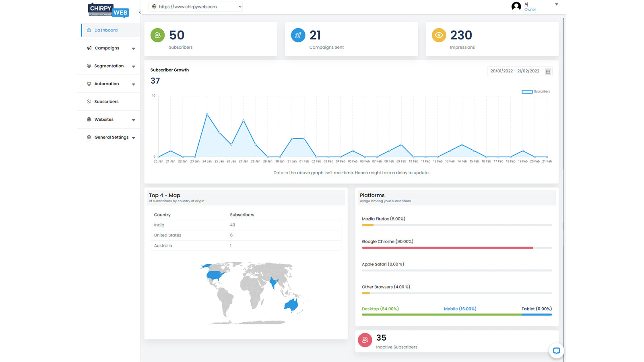Expand the Segmentation section
Viewport: 644px width, 362px height.
[x=133, y=66]
